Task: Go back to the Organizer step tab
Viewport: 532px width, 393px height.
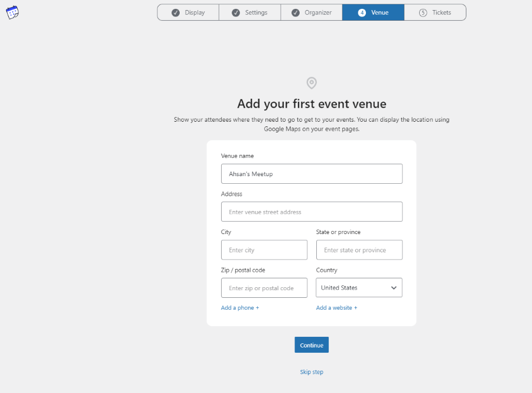Action: (312, 12)
